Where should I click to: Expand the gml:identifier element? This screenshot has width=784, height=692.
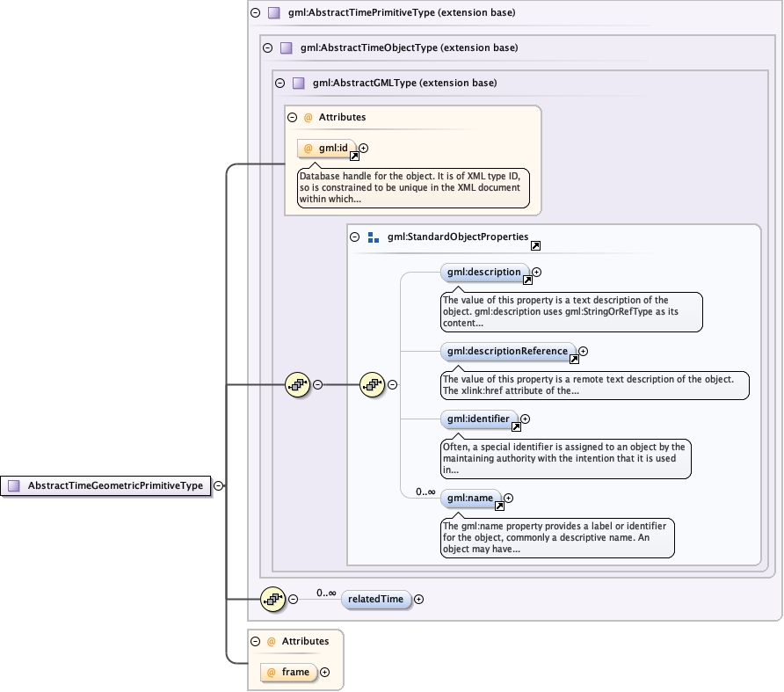pos(525,419)
